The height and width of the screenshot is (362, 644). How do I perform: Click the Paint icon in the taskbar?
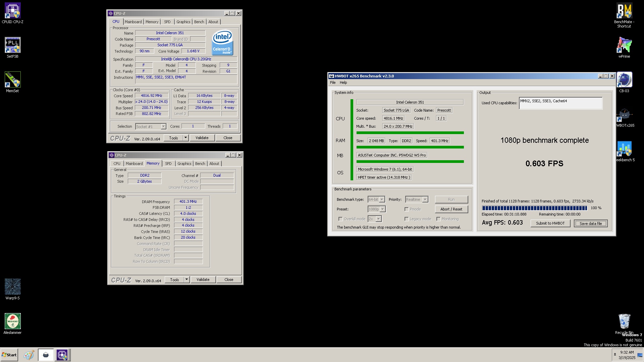point(29,355)
